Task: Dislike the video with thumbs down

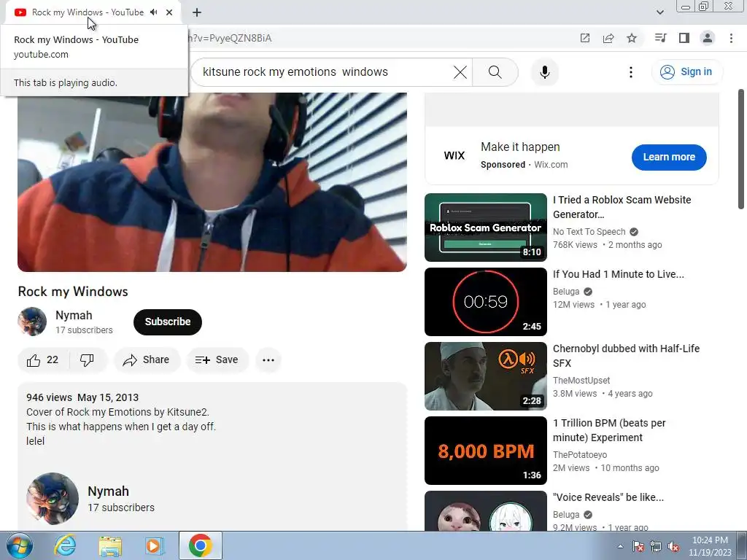Action: (88, 360)
